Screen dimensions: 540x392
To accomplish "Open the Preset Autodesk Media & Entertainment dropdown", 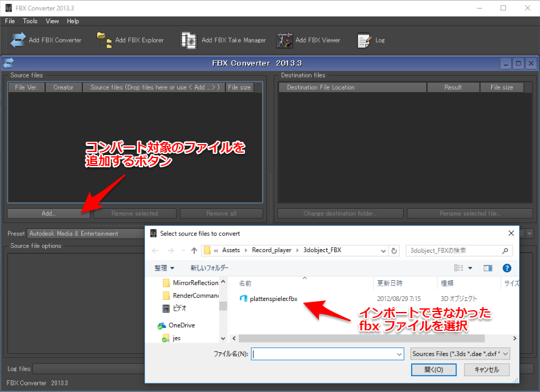I will click(x=86, y=233).
